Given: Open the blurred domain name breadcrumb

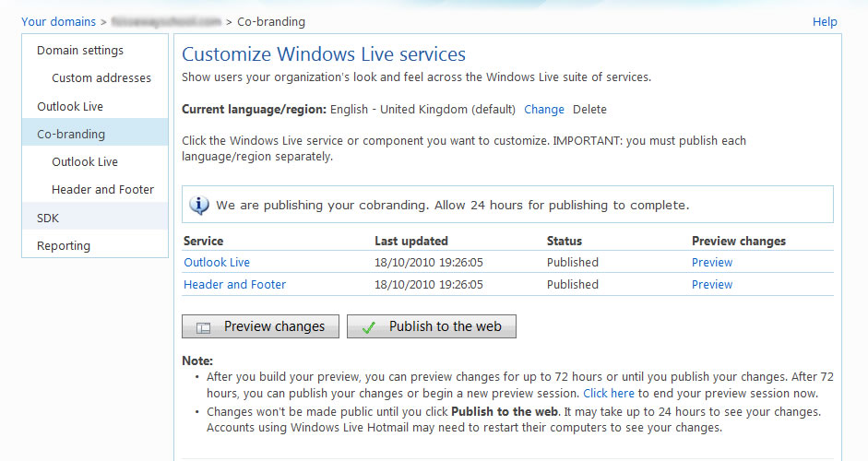Looking at the screenshot, I should 166,21.
